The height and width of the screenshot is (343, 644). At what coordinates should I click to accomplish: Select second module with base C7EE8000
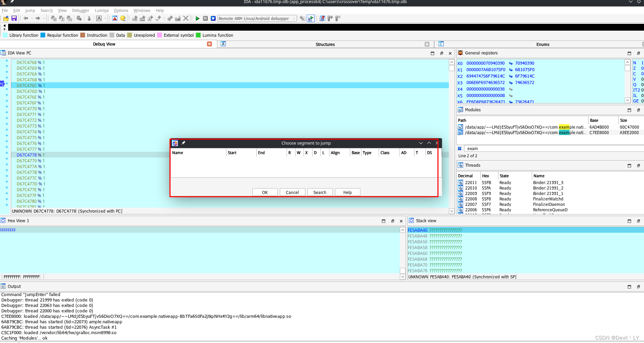(x=550, y=133)
